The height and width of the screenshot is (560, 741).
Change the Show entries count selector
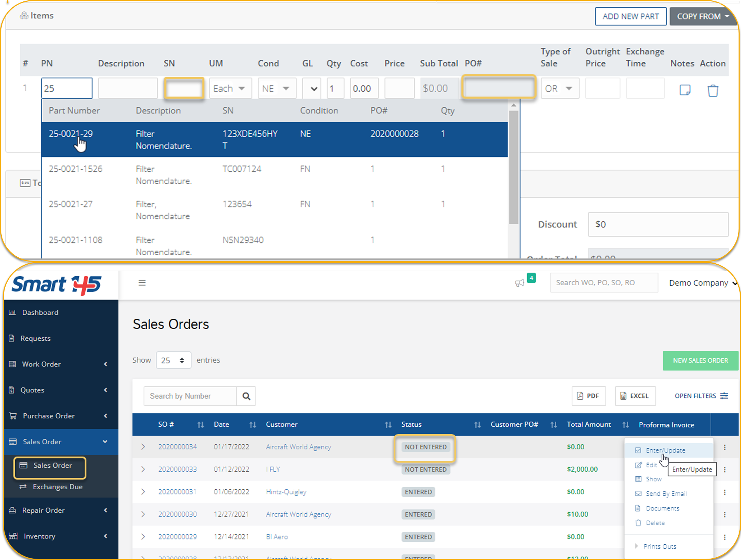[173, 360]
